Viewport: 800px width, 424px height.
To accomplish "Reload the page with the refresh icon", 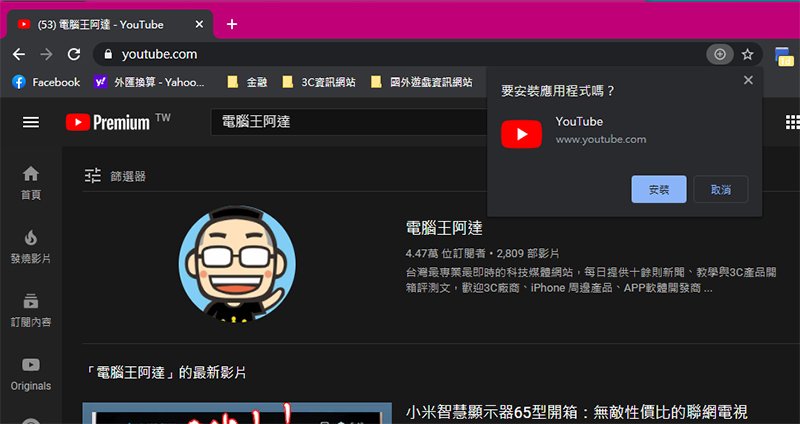I will (74, 54).
